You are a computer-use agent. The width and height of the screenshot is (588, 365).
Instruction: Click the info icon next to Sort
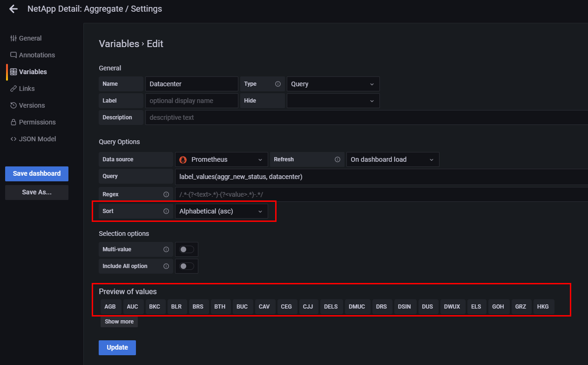[166, 211]
